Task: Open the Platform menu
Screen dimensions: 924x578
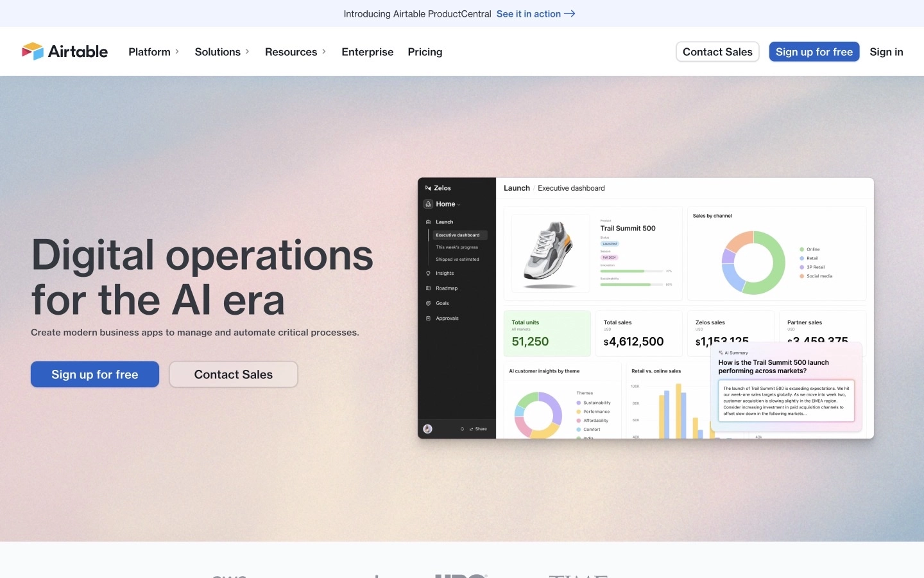Action: (150, 52)
